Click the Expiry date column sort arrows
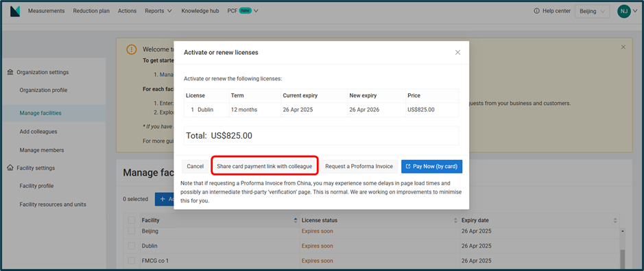This screenshot has width=644, height=271. (615, 220)
